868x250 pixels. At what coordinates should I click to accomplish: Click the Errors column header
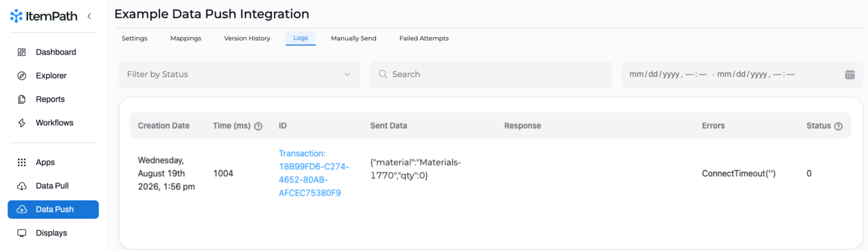tap(713, 126)
